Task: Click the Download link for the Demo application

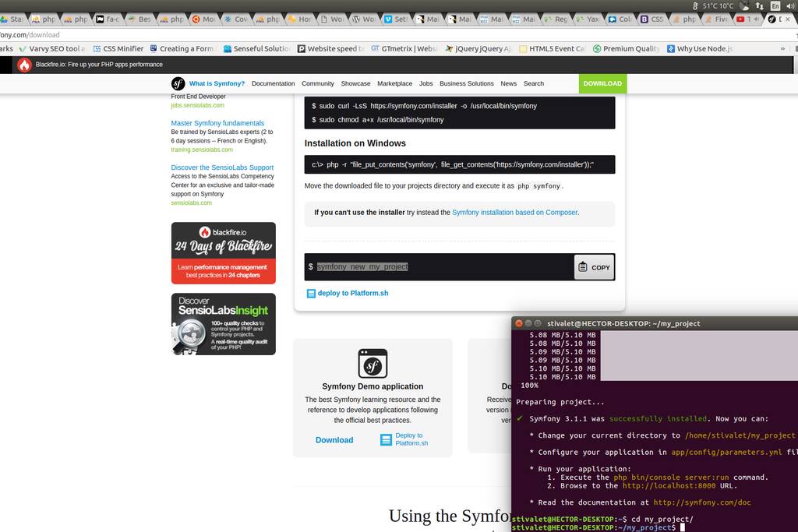Action: 334,440
